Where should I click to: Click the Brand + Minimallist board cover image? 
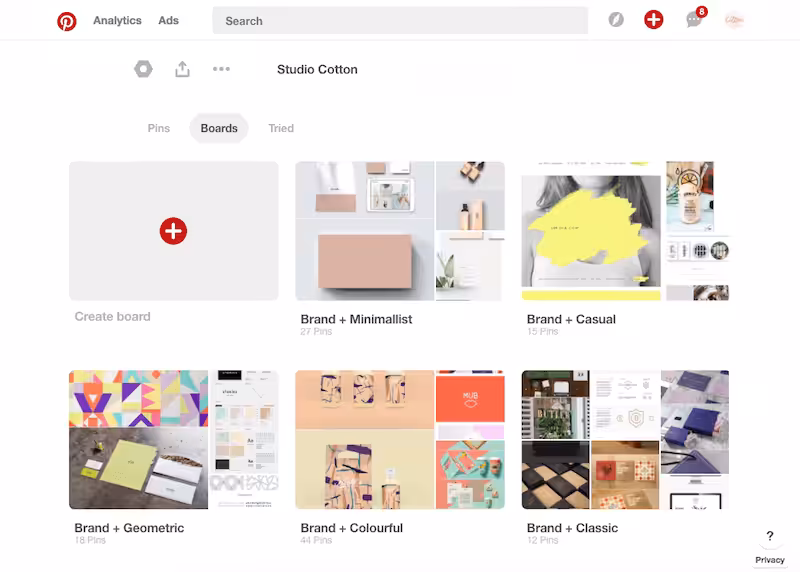tap(400, 231)
